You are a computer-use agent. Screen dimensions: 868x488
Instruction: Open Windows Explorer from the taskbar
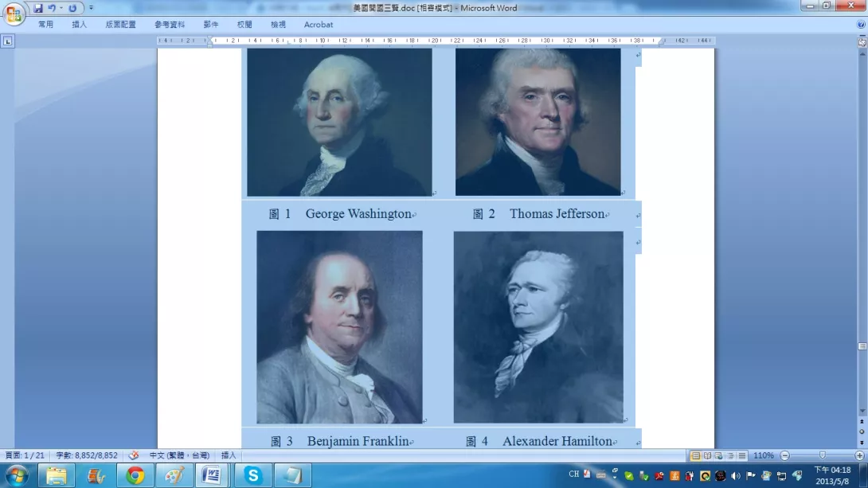(56, 476)
